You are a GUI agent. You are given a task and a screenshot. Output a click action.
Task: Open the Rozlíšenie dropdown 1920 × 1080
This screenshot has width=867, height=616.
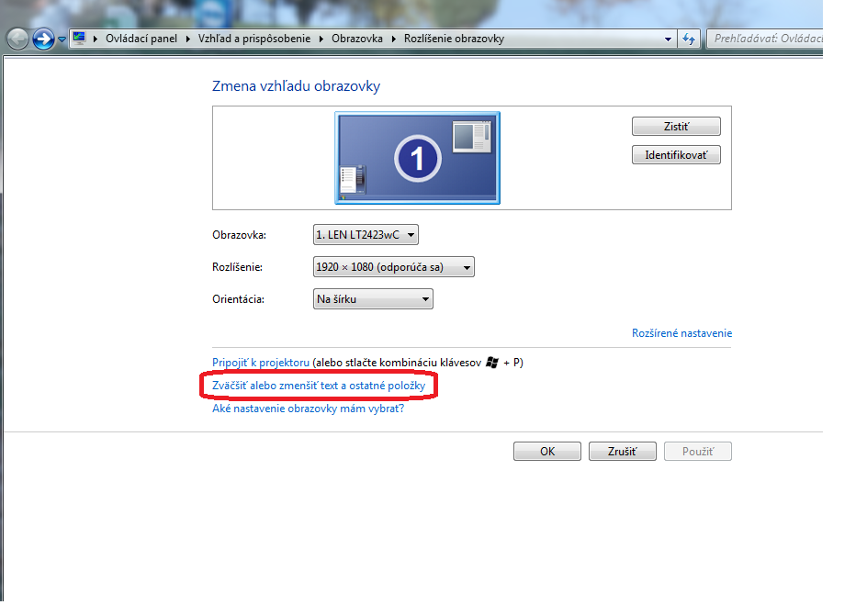click(x=394, y=267)
